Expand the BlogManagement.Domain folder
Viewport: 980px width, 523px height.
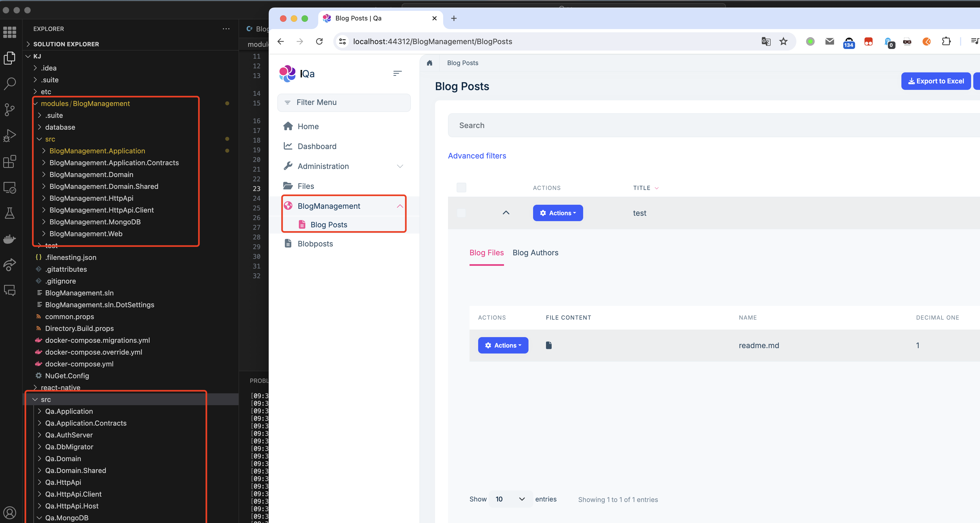(x=91, y=174)
